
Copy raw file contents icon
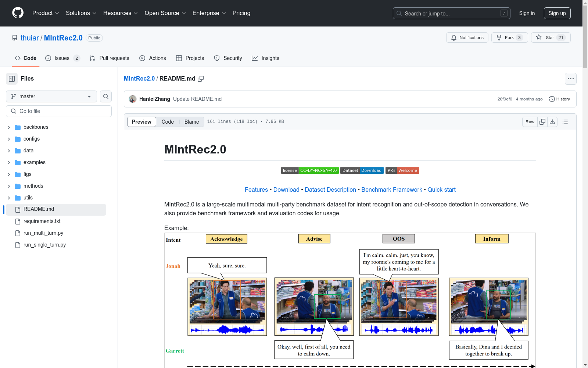542,122
